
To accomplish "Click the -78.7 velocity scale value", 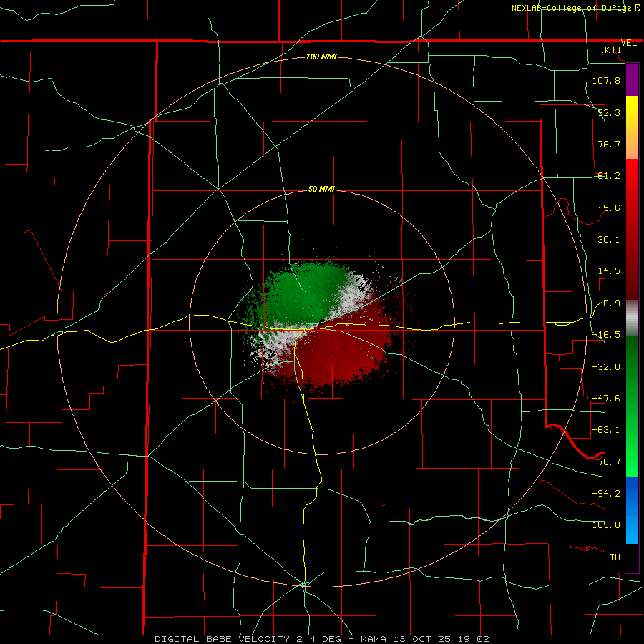I will click(x=606, y=462).
